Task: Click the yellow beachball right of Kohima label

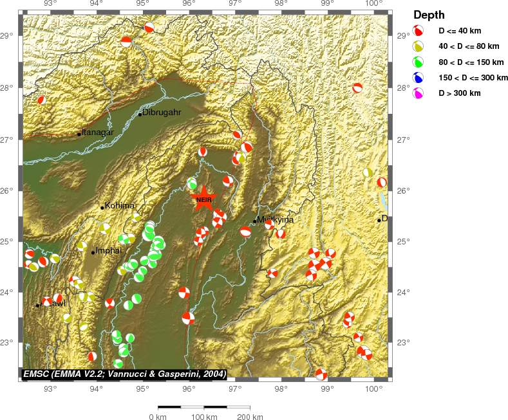Action: pos(136,217)
